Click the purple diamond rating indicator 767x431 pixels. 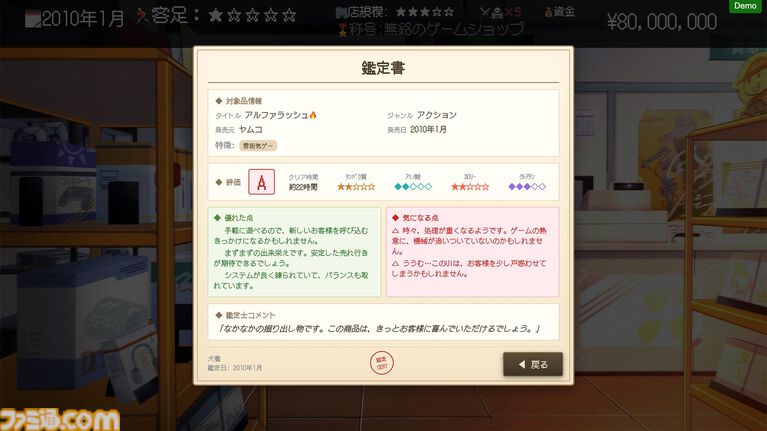coord(527,186)
